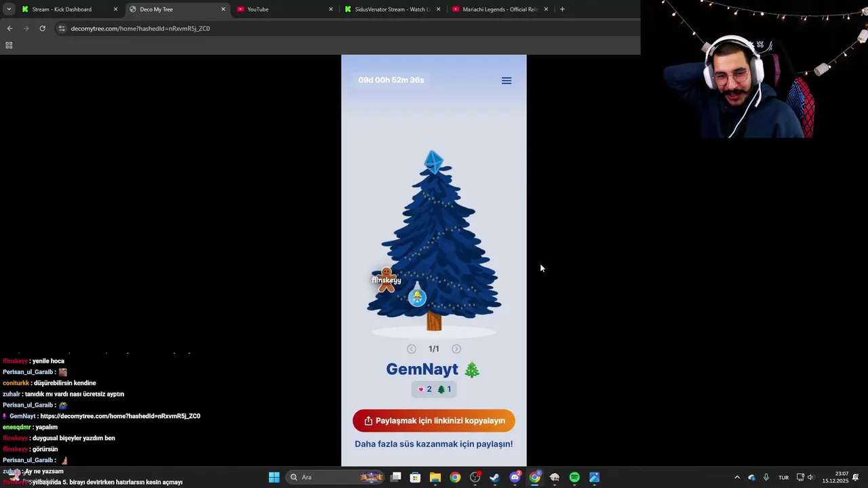Image resolution: width=868 pixels, height=488 pixels.
Task: Open Steam from the taskbar
Action: (495, 477)
